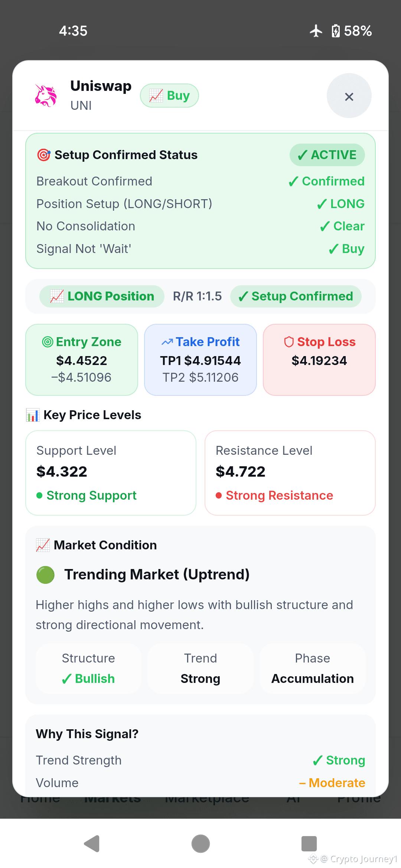Open the Resistance Level $4.722 card
The width and height of the screenshot is (401, 868).
[x=290, y=473]
